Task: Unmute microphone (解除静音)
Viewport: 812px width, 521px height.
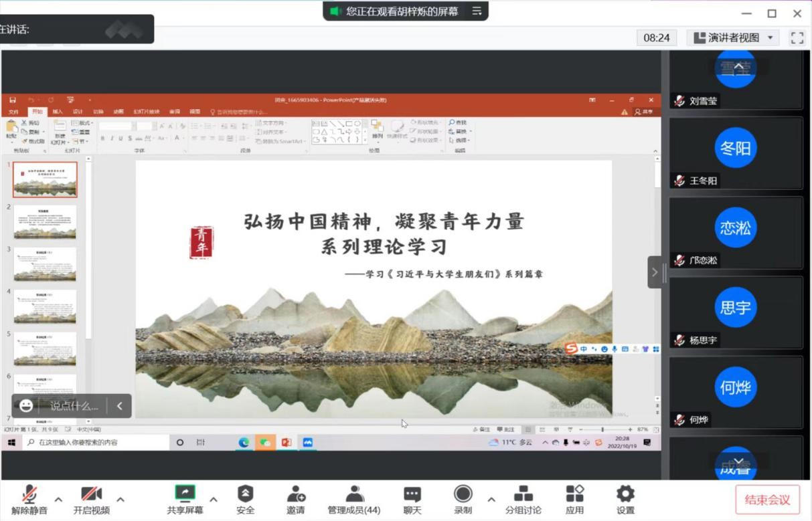Action: click(29, 499)
